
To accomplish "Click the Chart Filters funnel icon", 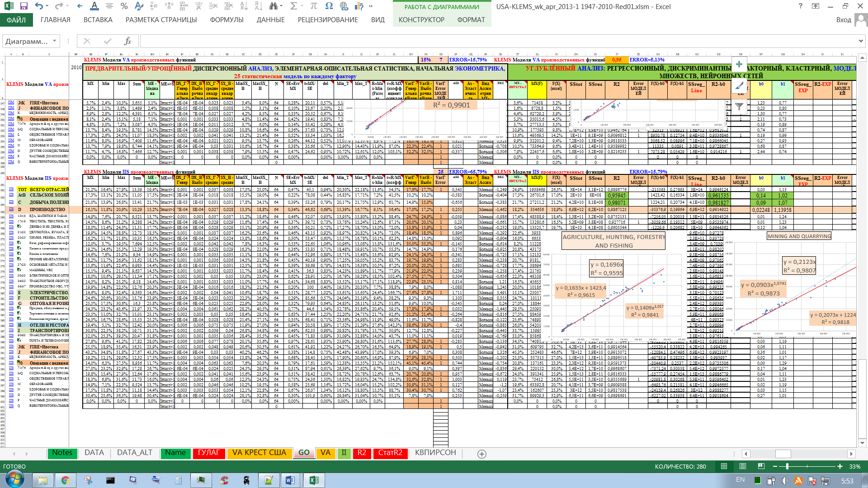I will (x=739, y=107).
